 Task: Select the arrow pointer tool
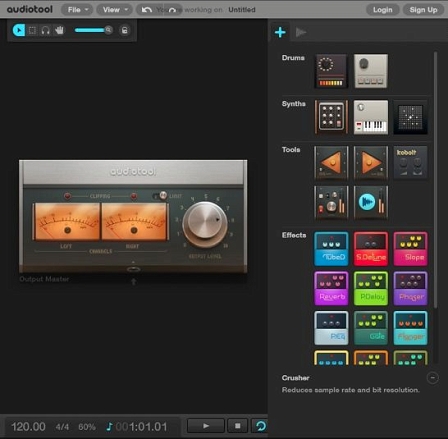[x=19, y=30]
